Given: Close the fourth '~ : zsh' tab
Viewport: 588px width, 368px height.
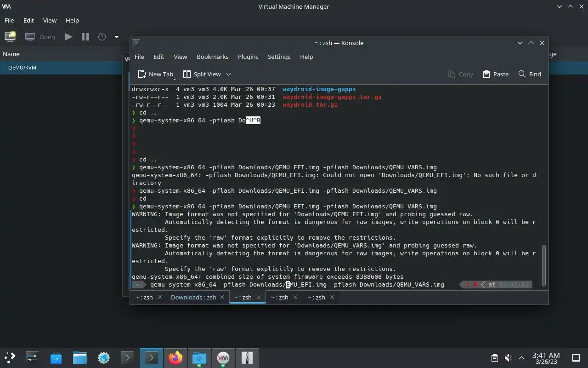Looking at the screenshot, I should click(x=295, y=297).
